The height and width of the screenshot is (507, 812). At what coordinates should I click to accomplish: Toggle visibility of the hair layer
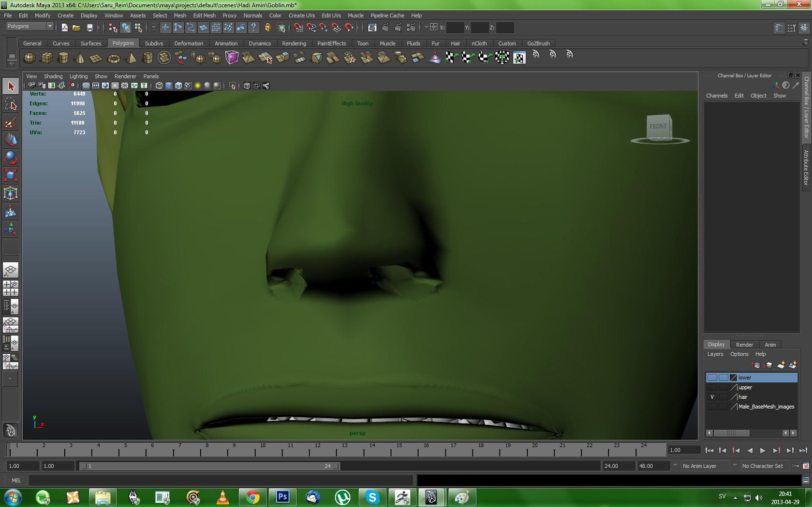[712, 396]
